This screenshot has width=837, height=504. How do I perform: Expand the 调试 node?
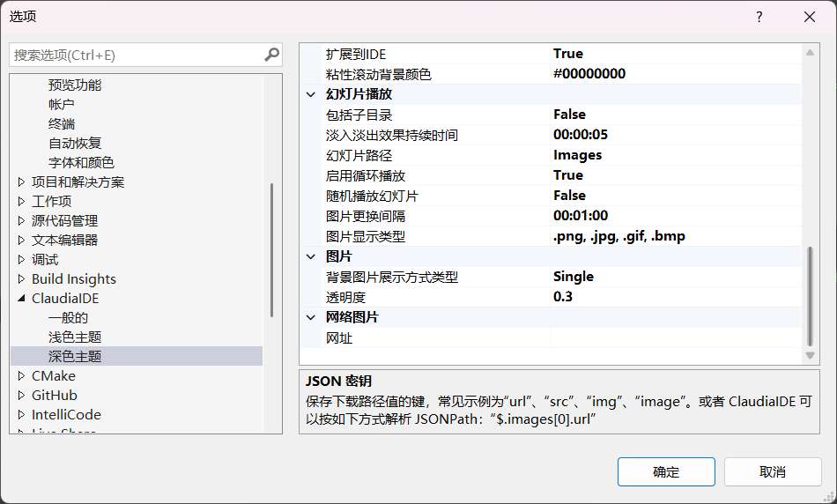pyautogui.click(x=21, y=259)
